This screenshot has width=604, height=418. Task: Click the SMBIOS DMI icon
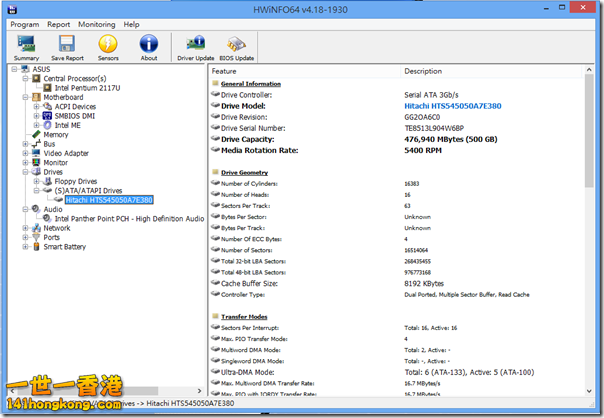[x=47, y=116]
